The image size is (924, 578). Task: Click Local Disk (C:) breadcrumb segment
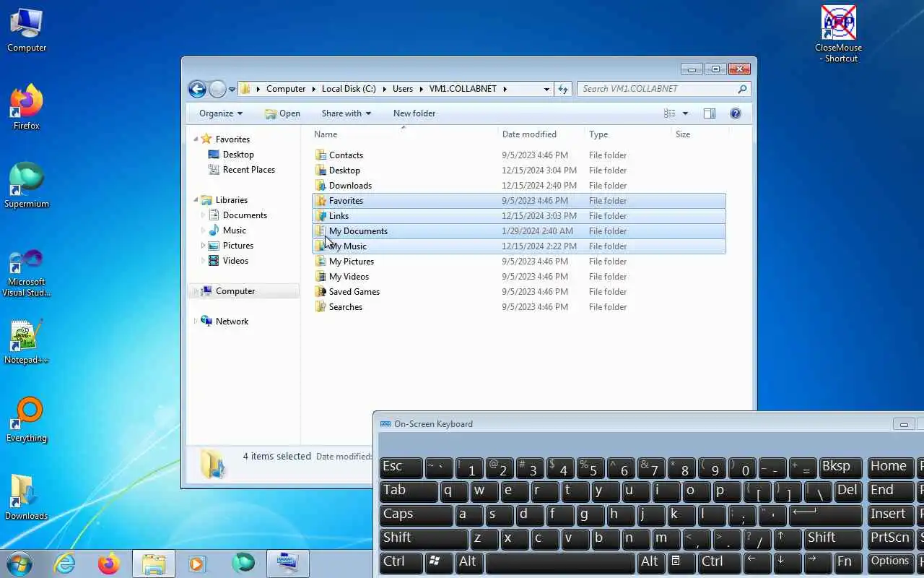click(x=349, y=89)
